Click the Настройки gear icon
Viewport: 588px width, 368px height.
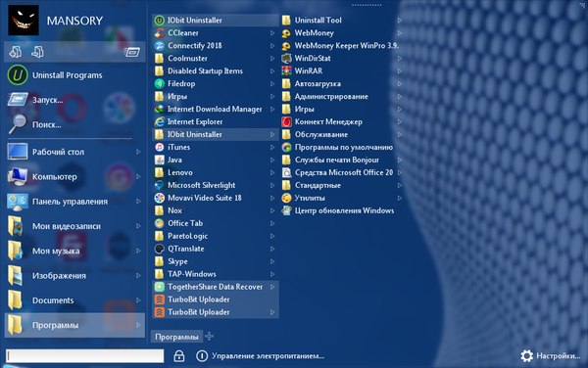click(x=527, y=356)
